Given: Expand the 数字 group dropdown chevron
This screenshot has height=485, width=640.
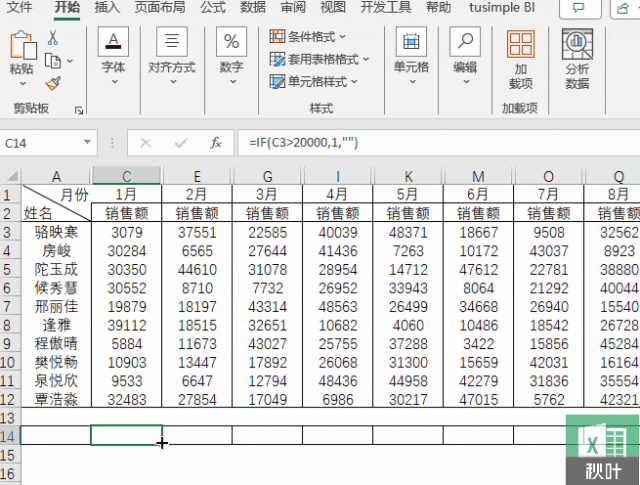Looking at the screenshot, I should tap(233, 82).
